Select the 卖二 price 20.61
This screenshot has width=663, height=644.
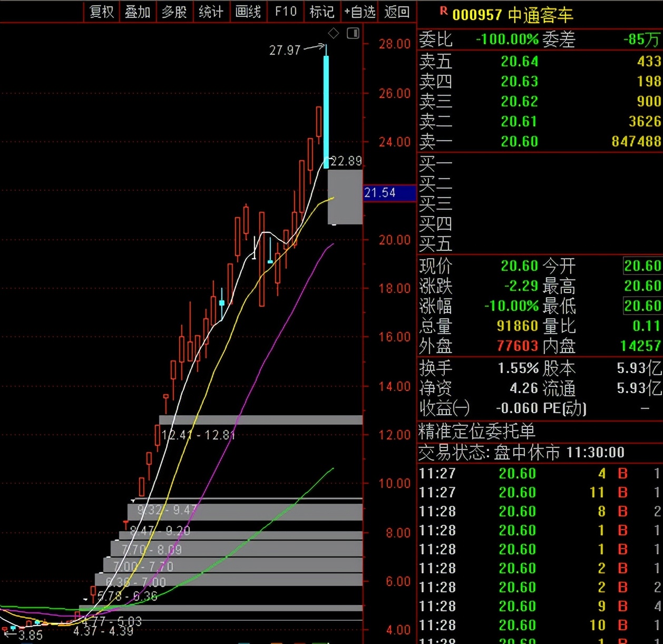[520, 122]
